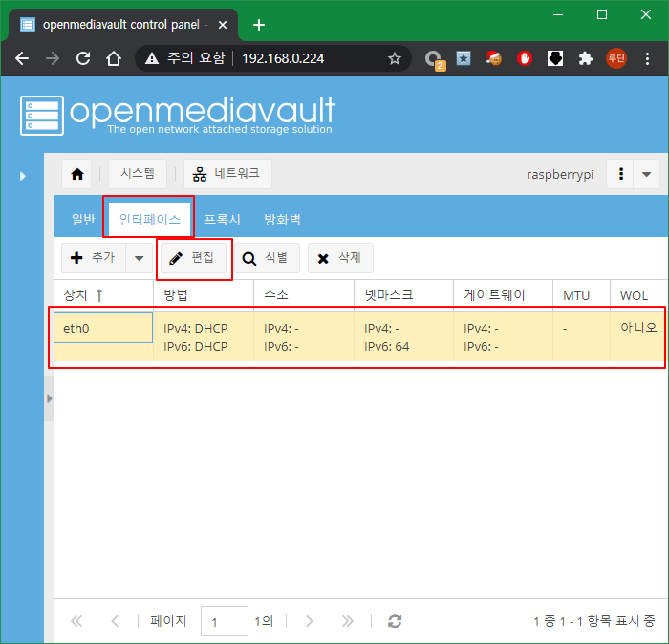
Task: Open the Chrome three-dot menu
Action: click(x=647, y=58)
